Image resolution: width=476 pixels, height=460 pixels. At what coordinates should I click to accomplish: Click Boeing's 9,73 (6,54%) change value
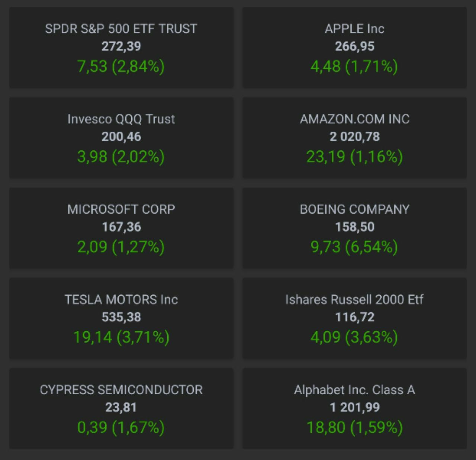(x=354, y=247)
